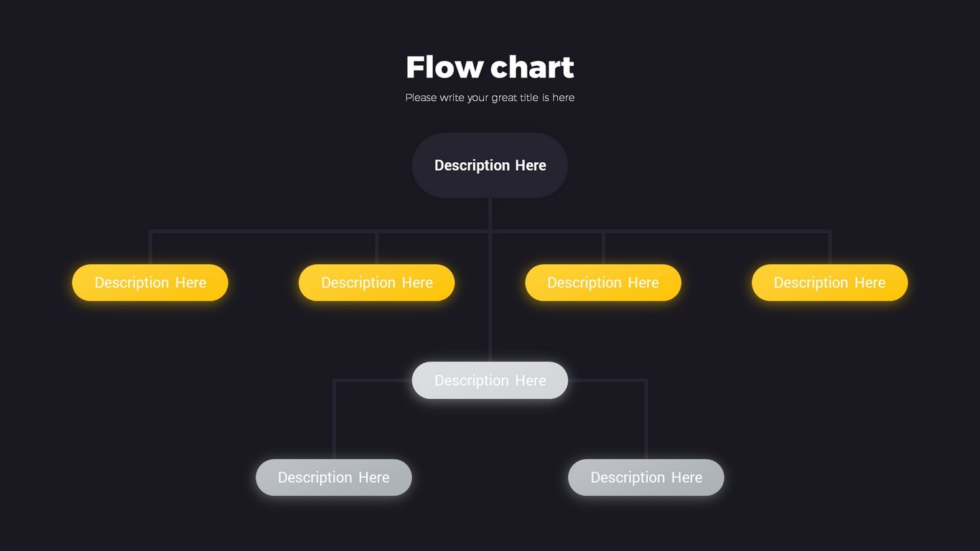Select the vertical connector just above the center gray pill
Screen dimensions: 980x551
click(x=490, y=330)
